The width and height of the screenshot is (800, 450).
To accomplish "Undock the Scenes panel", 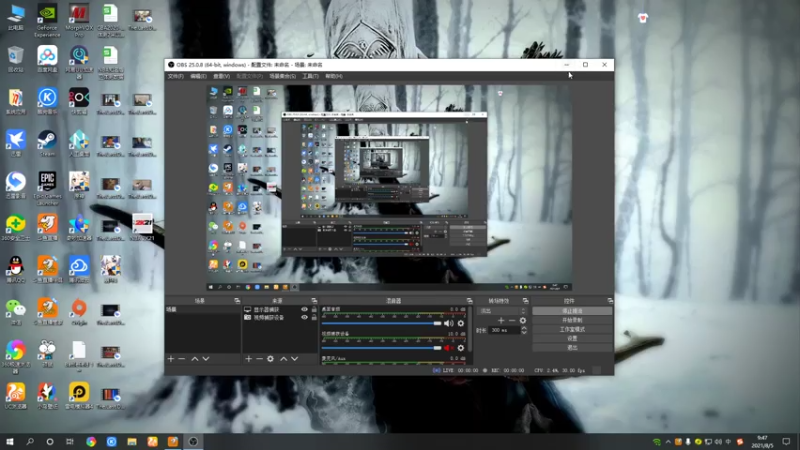I will [237, 301].
